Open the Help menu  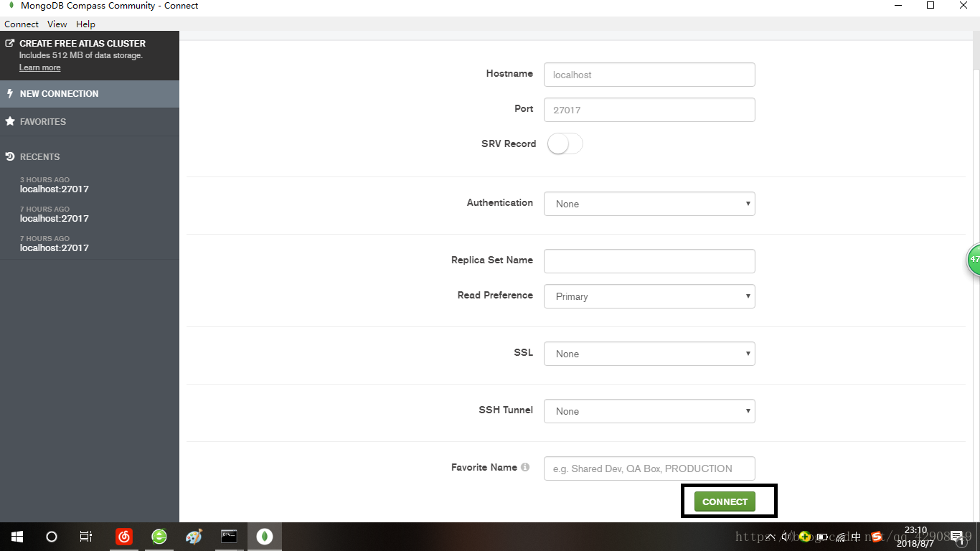tap(85, 24)
